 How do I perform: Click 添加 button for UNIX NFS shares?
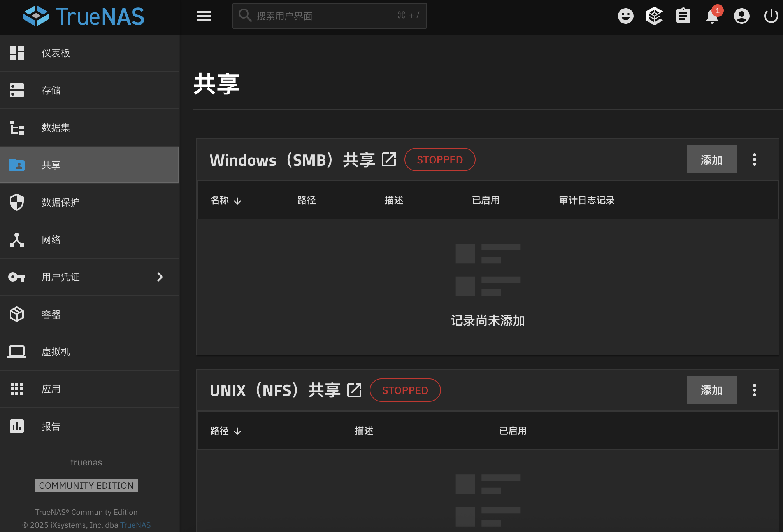(x=711, y=390)
